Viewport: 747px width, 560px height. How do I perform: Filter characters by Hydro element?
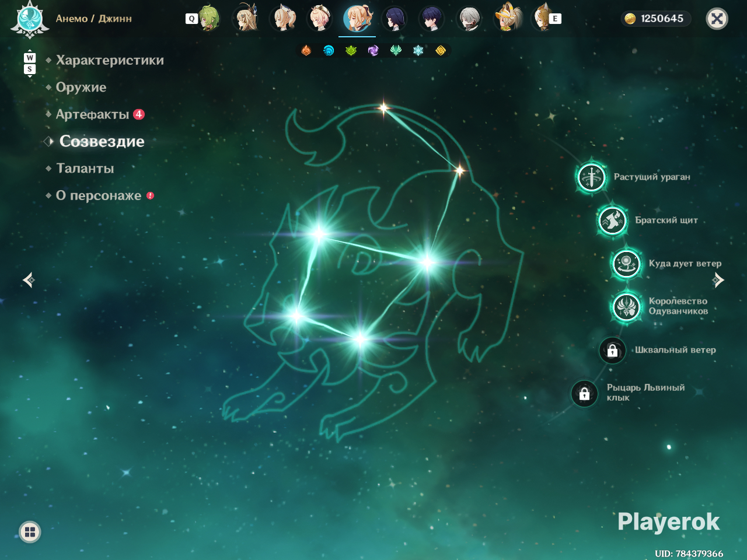click(329, 51)
